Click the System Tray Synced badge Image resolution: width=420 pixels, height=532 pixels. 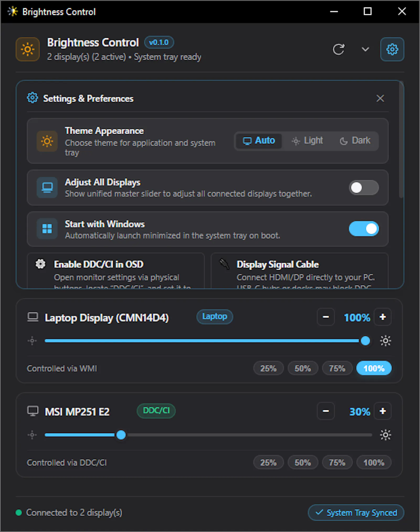tap(356, 513)
